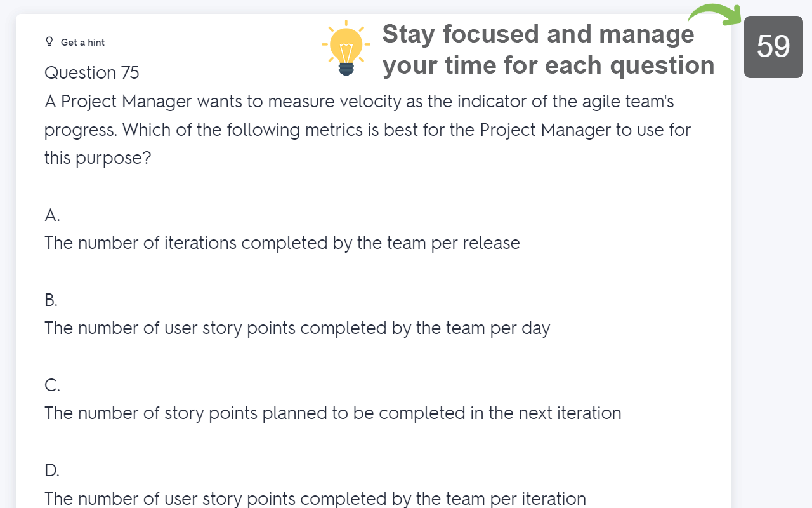Screen dimensions: 812x508
Task: Select answer letter C.
Action: click(53, 385)
